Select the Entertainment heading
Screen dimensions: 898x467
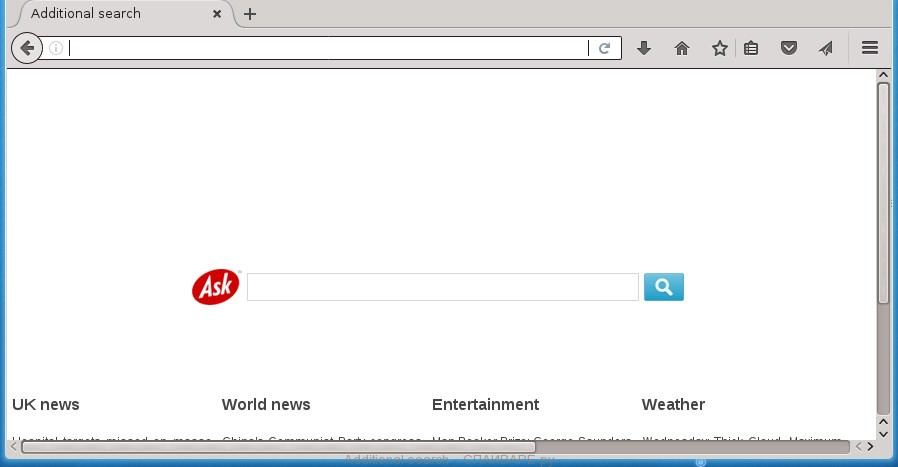pos(485,405)
